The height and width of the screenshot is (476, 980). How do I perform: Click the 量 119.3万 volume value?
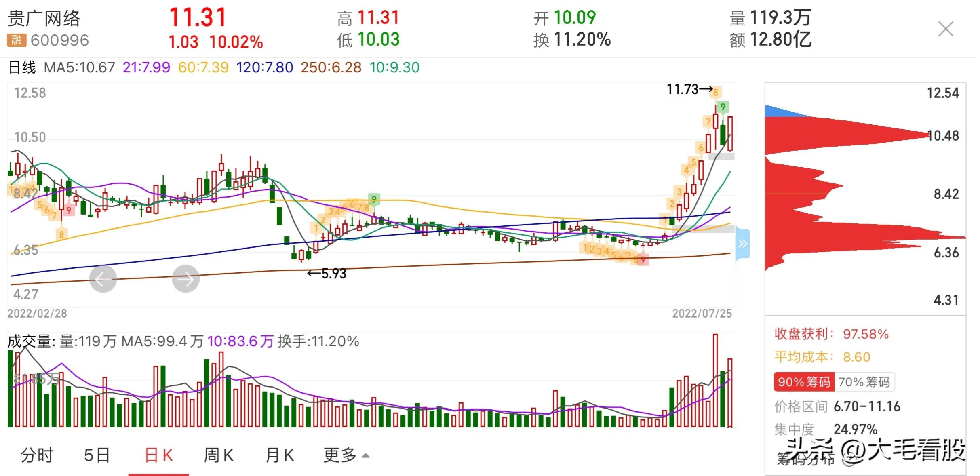(771, 18)
